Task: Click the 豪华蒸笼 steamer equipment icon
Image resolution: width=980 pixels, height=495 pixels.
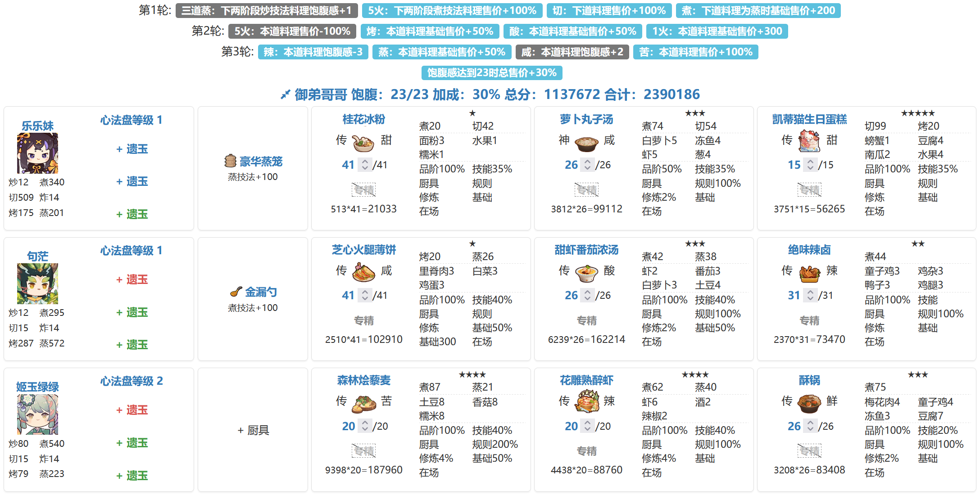Action: 230,161
